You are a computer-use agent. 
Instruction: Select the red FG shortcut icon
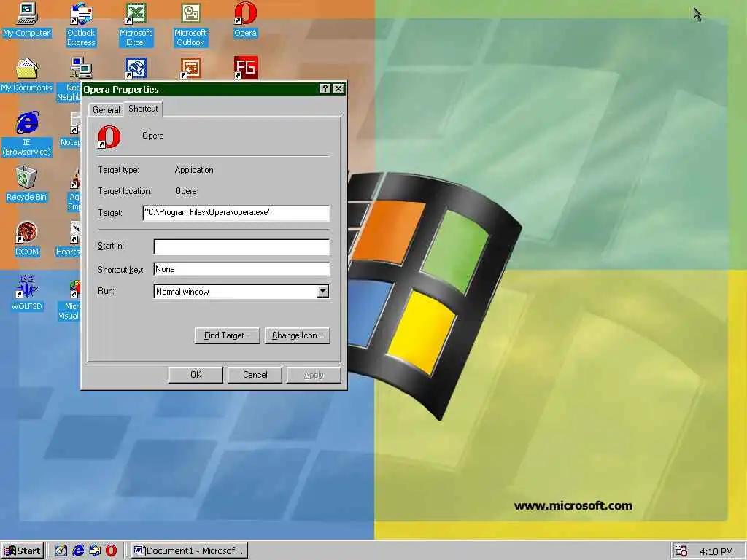tap(245, 68)
